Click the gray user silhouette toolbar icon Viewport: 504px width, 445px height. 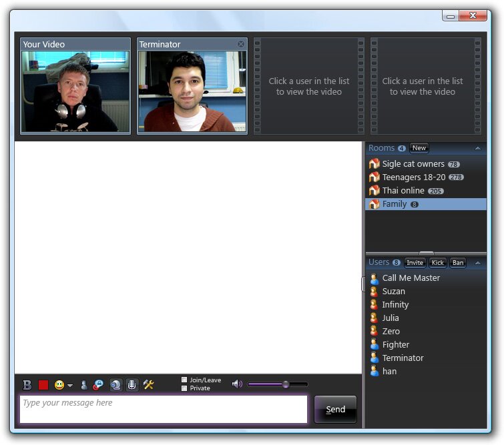(x=84, y=384)
